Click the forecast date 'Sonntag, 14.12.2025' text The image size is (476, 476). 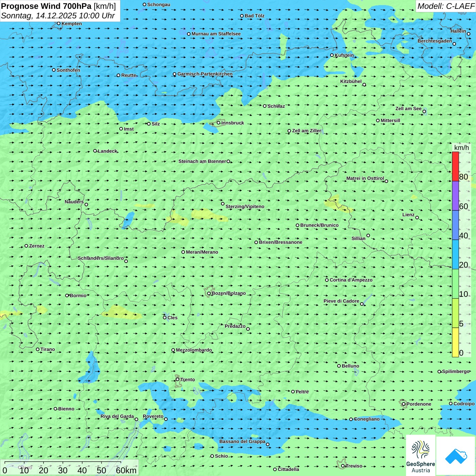pyautogui.click(x=39, y=16)
